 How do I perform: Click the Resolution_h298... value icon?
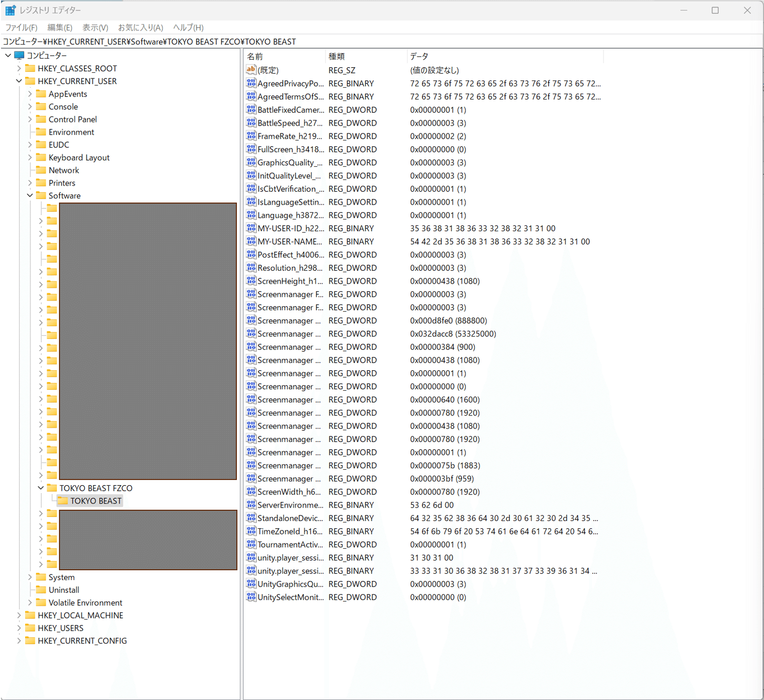(x=251, y=268)
